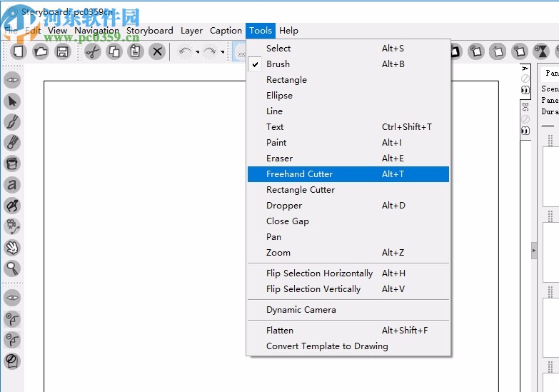Paste with the clipboard toolbar icon
This screenshot has width=559, height=392.
pos(136,51)
